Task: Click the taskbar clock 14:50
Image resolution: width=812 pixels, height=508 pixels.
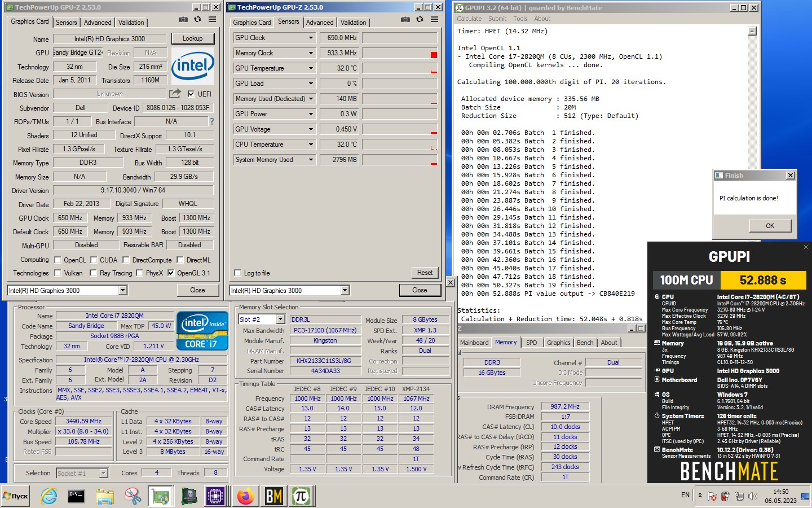Action: click(x=781, y=492)
